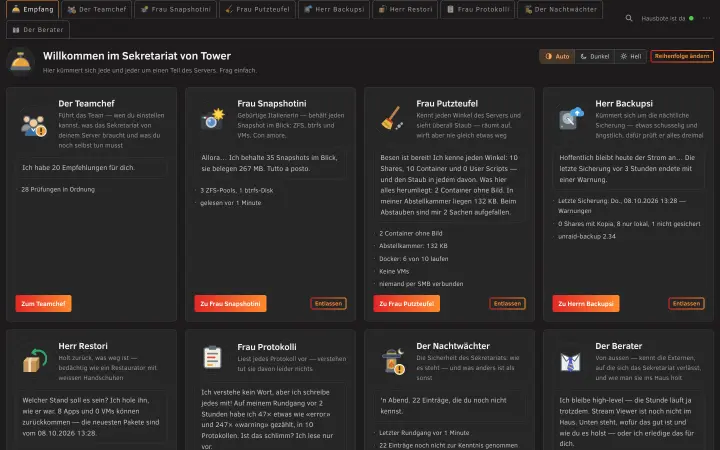Click text '2 Container ohne Bild' list row
720x450 pixels.
coord(411,233)
